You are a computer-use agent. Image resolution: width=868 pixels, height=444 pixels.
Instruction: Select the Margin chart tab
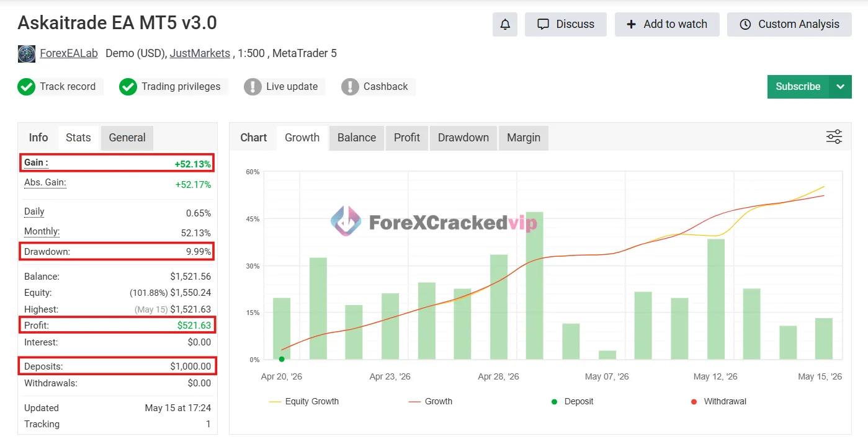coord(524,138)
